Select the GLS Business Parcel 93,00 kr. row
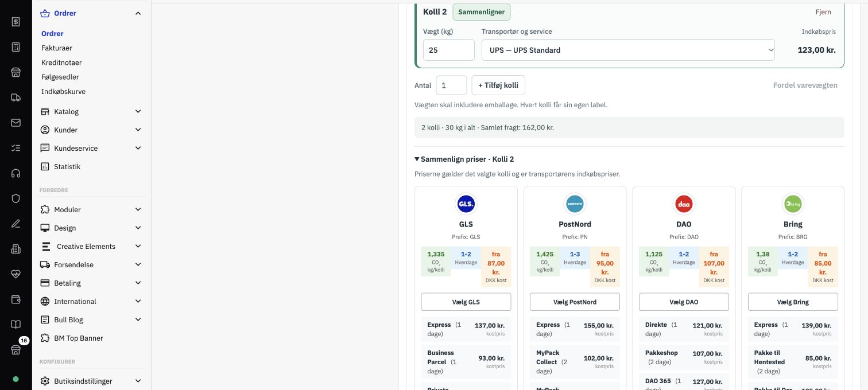868x390 pixels. point(466,362)
